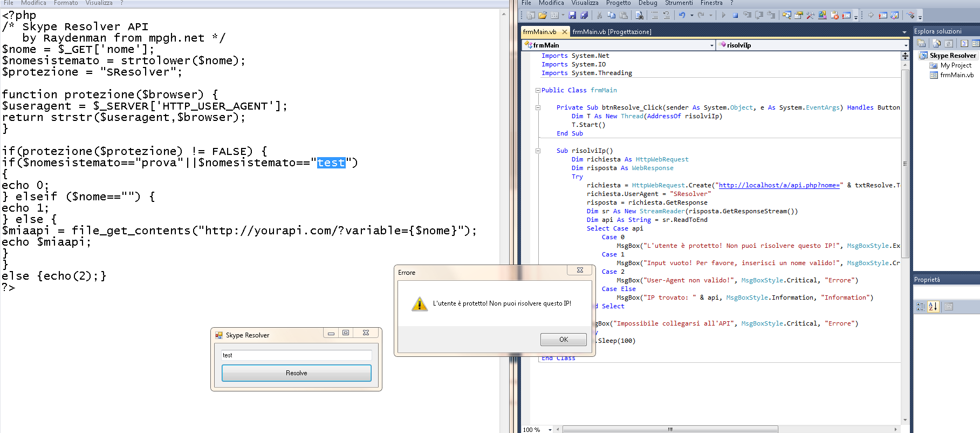Click the New Project toolbar icon
Image resolution: width=980 pixels, height=433 pixels.
point(530,15)
